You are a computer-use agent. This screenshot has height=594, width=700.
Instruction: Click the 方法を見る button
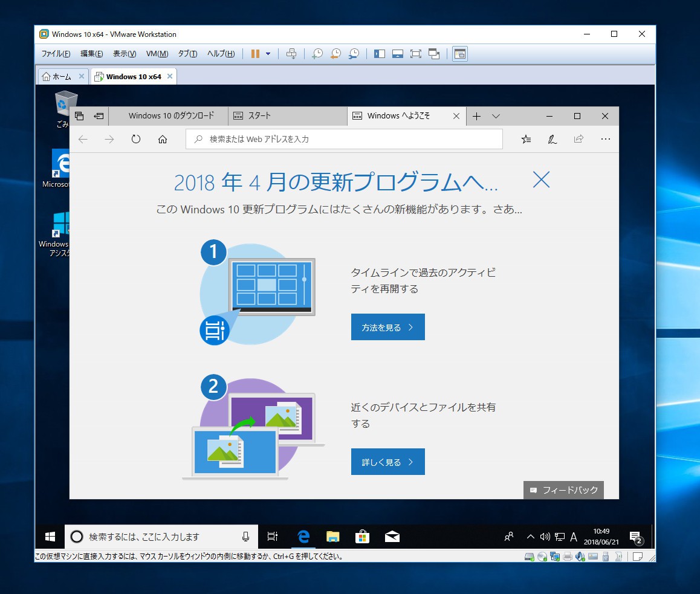point(387,327)
